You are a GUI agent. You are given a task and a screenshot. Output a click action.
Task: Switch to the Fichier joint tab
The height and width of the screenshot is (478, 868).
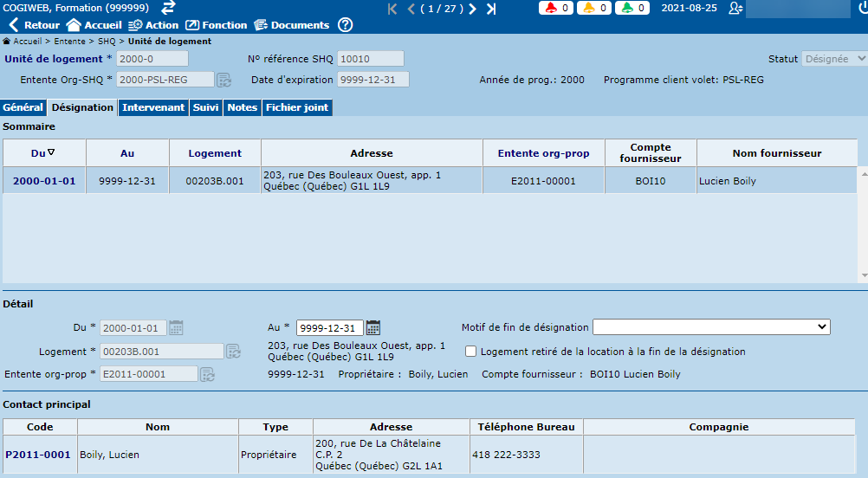(296, 107)
